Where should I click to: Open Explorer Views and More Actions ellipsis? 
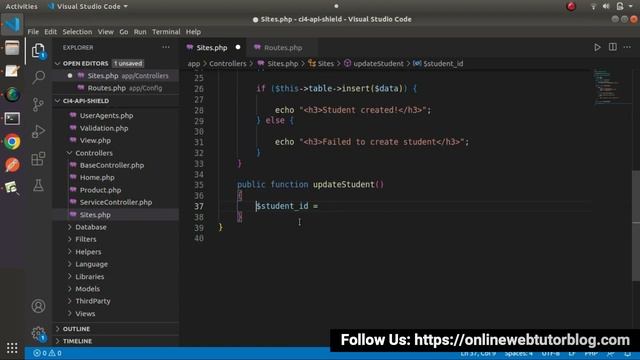click(166, 47)
